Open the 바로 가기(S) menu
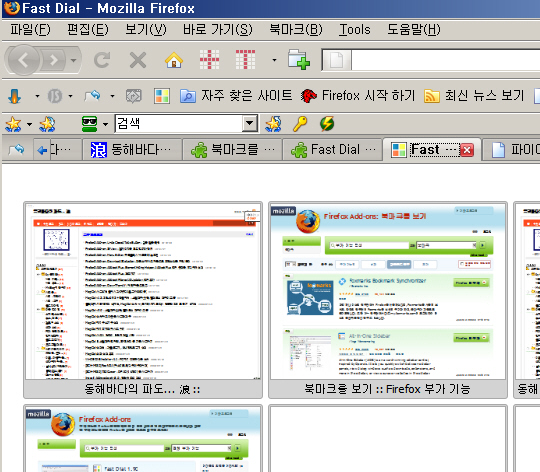Viewport: 540px width, 472px height. point(218,30)
